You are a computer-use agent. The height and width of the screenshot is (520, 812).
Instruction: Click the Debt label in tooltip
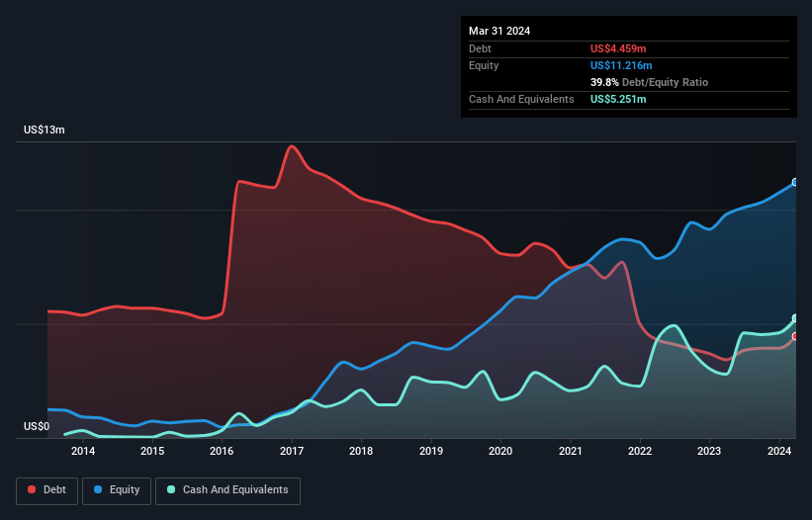tap(480, 48)
